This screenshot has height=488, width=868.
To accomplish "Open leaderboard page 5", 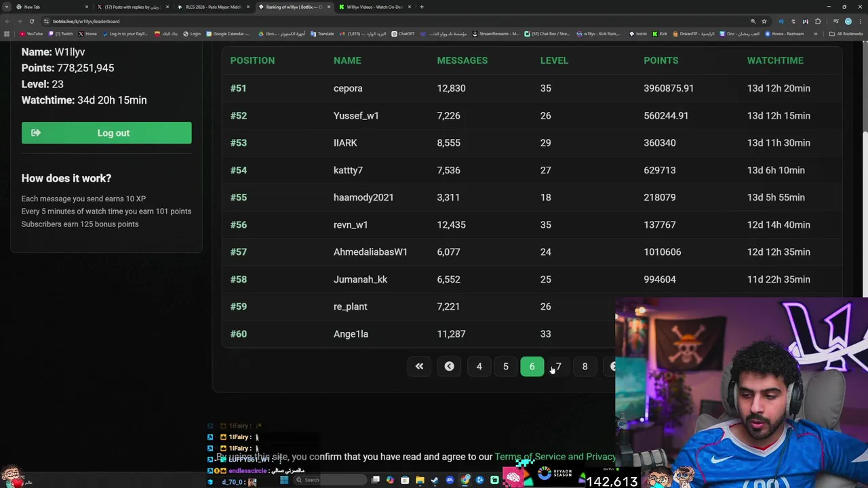I will (505, 367).
